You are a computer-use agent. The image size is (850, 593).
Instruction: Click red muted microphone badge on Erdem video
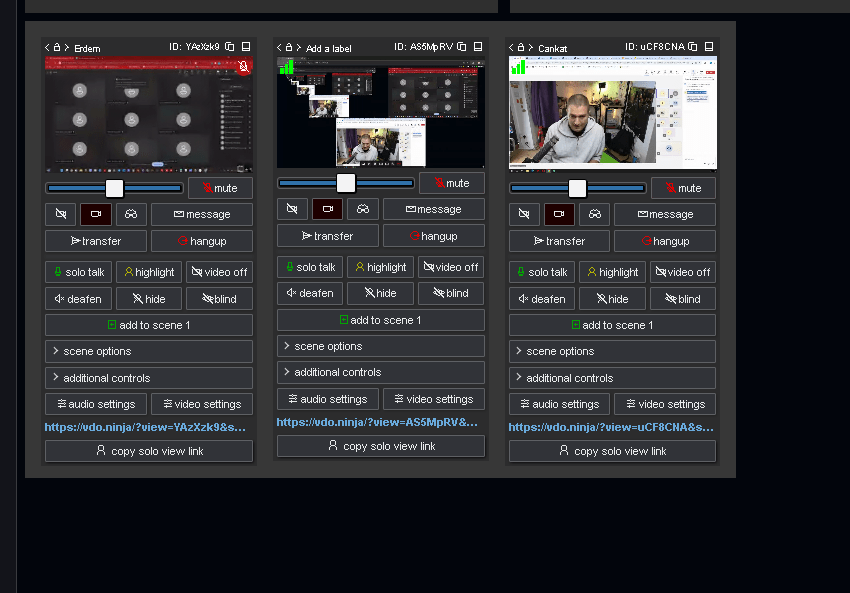coord(243,67)
